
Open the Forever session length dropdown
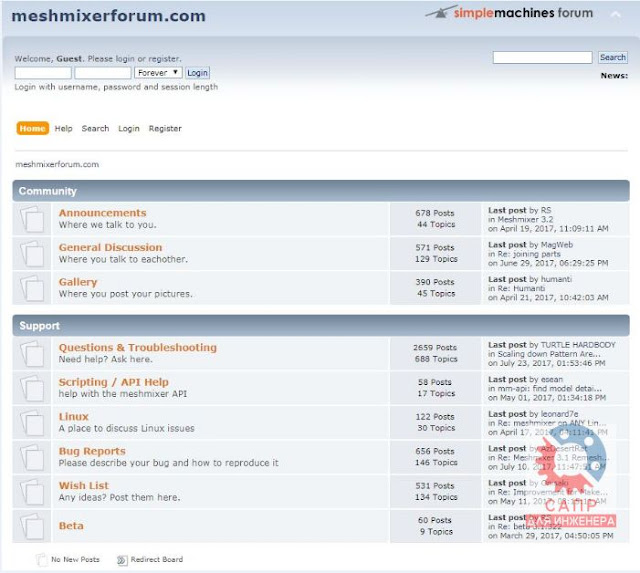(158, 73)
